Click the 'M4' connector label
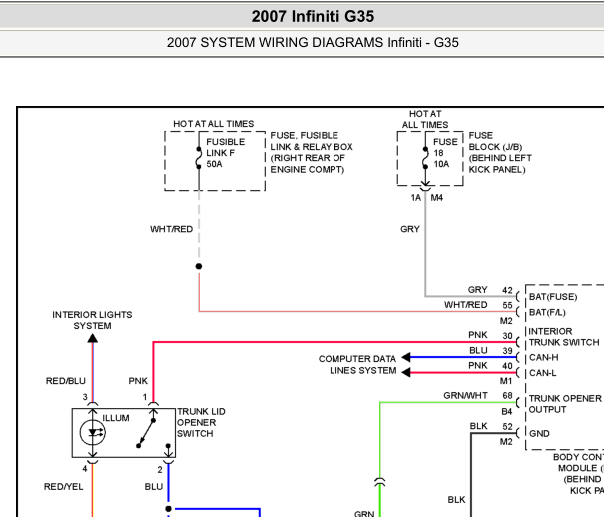Viewport: 604px width, 517px height. (436, 198)
